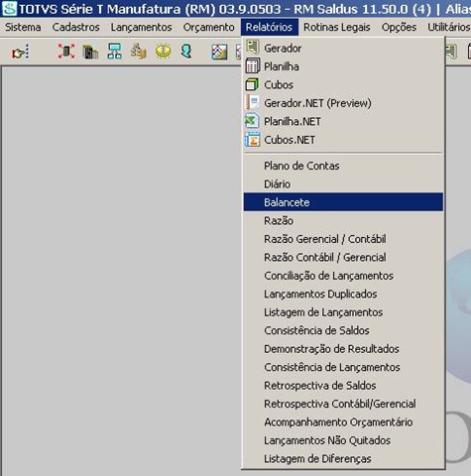Viewport: 471px width, 476px height.
Task: Click the line chart picture toolbar icon
Action: click(x=219, y=52)
